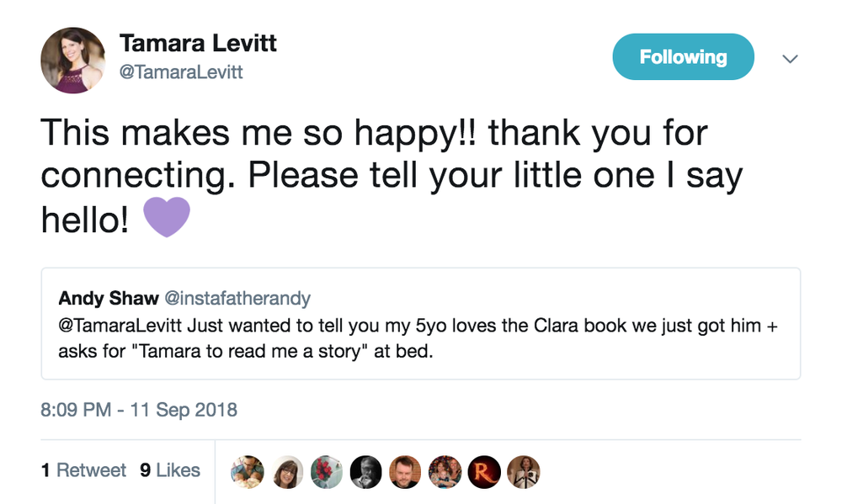This screenshot has height=504, width=842.
Task: Expand the tweet options chevron
Action: (790, 59)
